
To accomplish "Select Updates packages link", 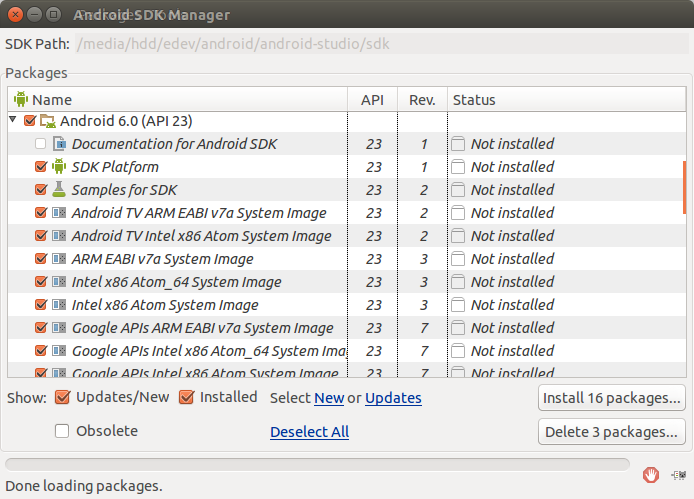I will (393, 398).
